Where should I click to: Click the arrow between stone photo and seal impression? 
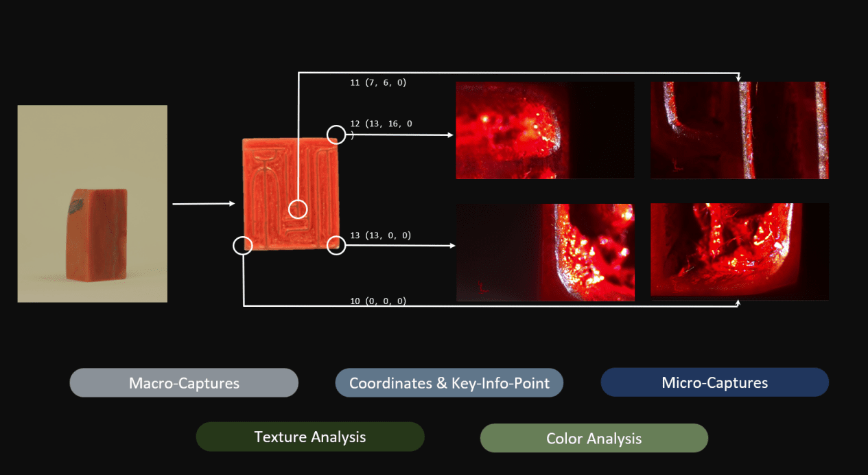point(203,204)
